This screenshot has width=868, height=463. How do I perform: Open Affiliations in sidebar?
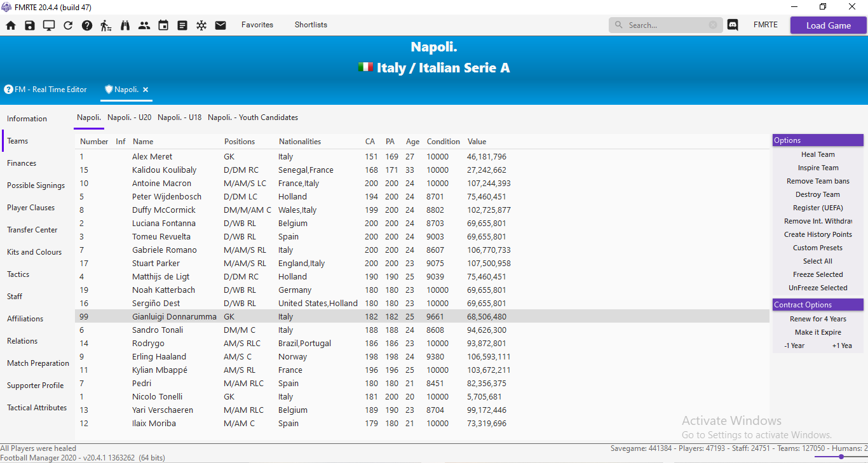pyautogui.click(x=25, y=319)
